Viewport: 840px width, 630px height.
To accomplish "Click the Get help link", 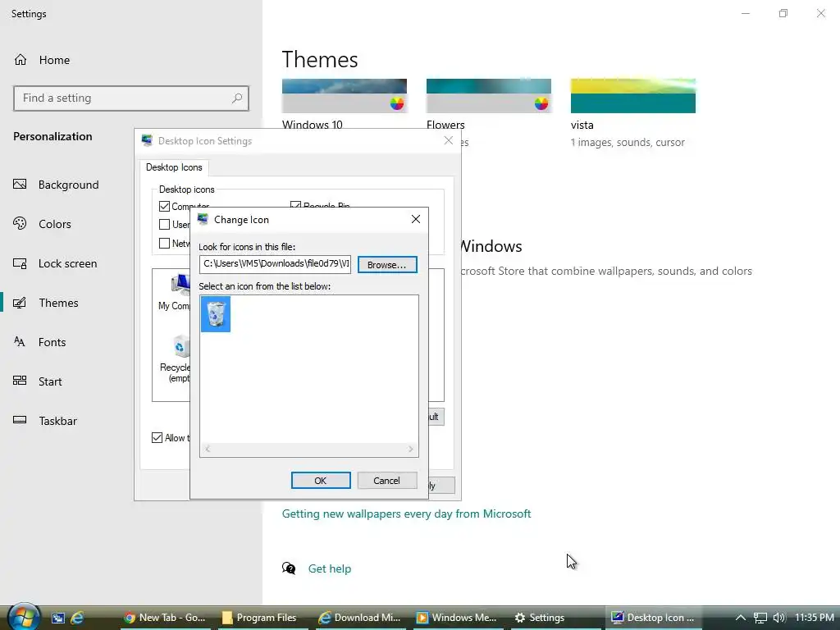I will tap(330, 569).
